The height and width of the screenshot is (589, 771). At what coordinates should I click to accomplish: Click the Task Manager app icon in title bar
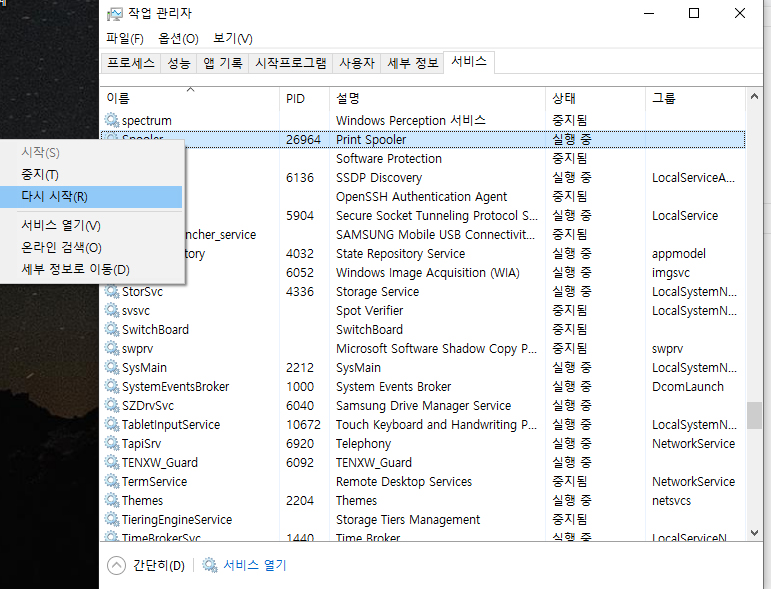coord(115,14)
